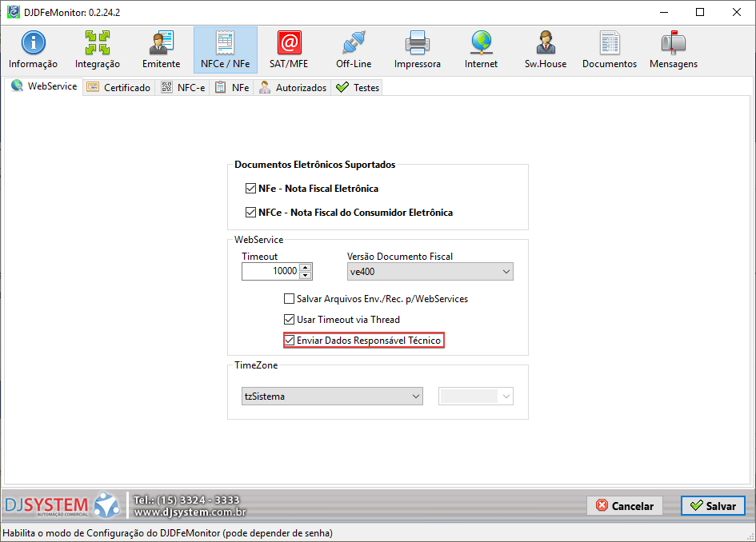The height and width of the screenshot is (542, 756).
Task: Uncheck NFe - Nota Fiscal Eletrônica
Action: point(251,189)
